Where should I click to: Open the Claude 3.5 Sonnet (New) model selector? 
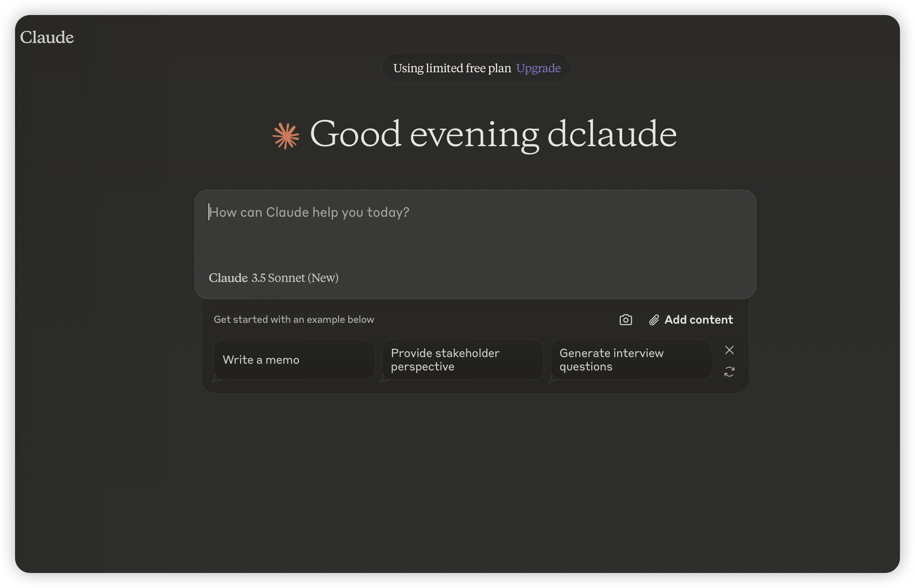[273, 278]
